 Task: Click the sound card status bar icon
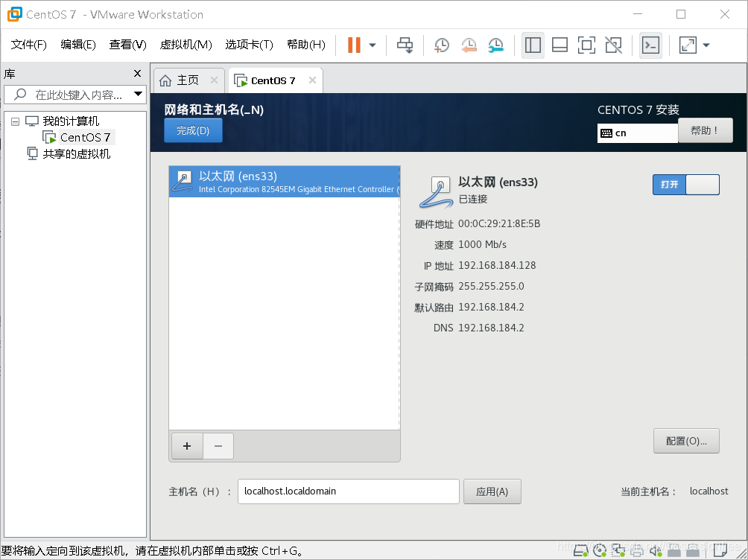point(656,551)
